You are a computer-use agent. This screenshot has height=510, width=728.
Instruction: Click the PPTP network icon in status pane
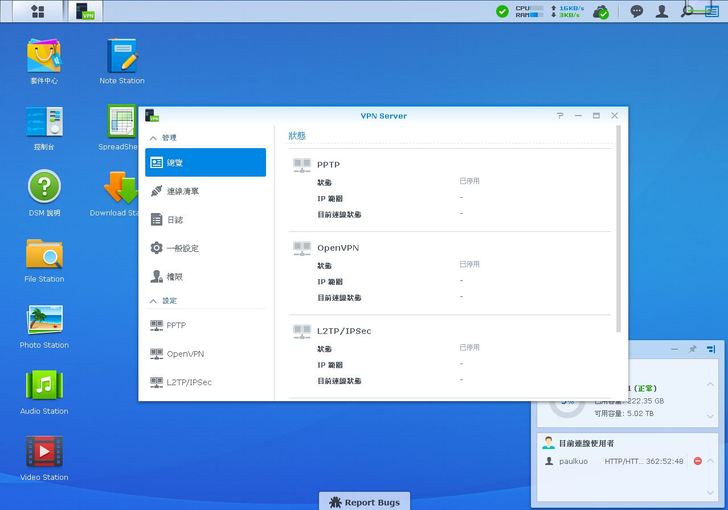pos(302,165)
